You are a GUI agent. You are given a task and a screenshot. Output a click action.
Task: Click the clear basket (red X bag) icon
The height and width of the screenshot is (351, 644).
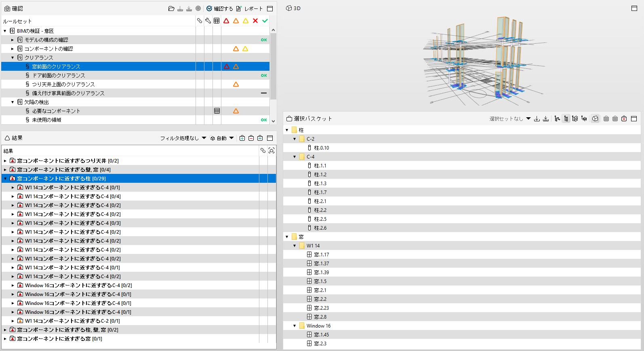click(624, 118)
